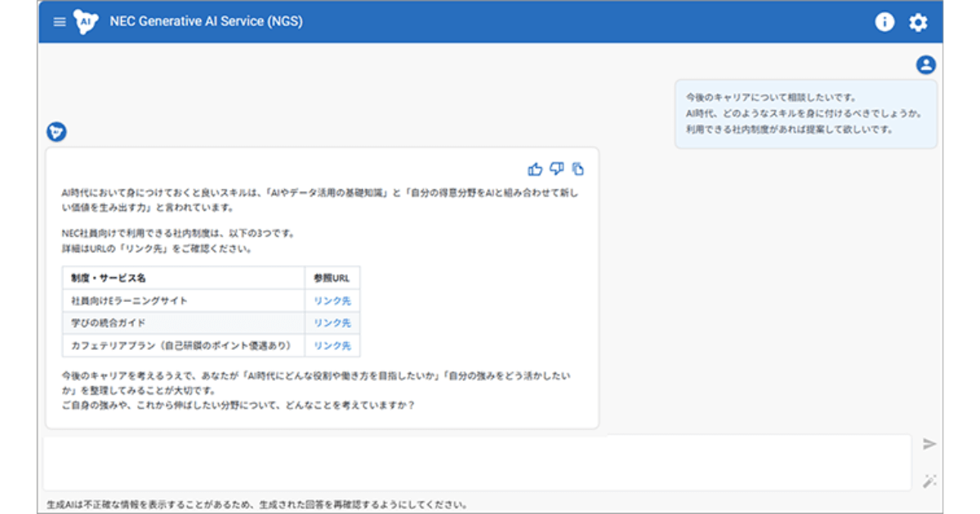The image size is (980, 514).
Task: Like the response with thumbs up
Action: coord(535,169)
